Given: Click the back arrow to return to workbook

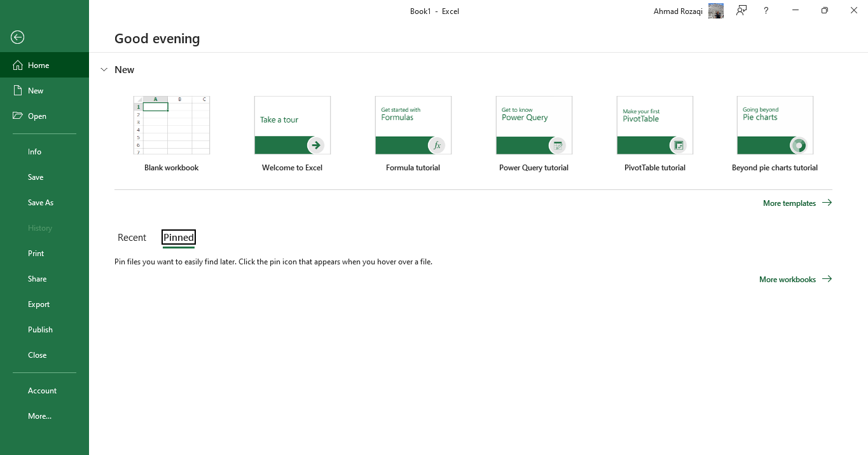Looking at the screenshot, I should pyautogui.click(x=18, y=37).
